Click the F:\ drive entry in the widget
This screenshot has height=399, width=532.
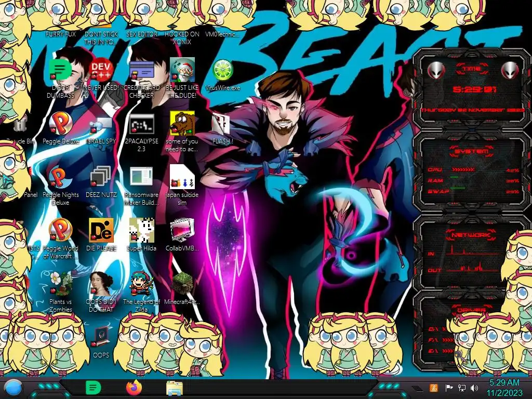[441, 340]
